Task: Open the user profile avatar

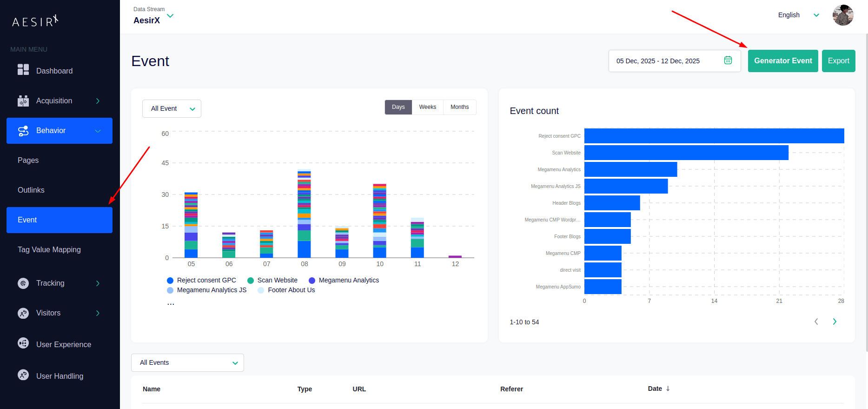Action: point(843,15)
